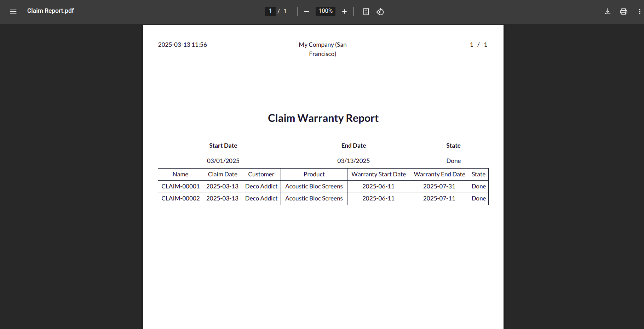
Task: Click the End Date value 03/13/2025
Action: click(x=353, y=161)
